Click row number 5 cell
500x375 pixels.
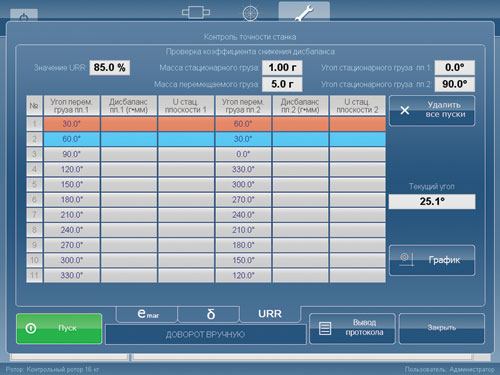[x=34, y=184]
